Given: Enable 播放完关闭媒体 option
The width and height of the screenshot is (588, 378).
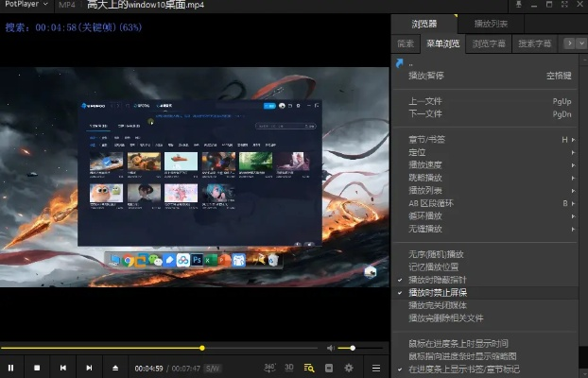Looking at the screenshot, I should pos(485,305).
